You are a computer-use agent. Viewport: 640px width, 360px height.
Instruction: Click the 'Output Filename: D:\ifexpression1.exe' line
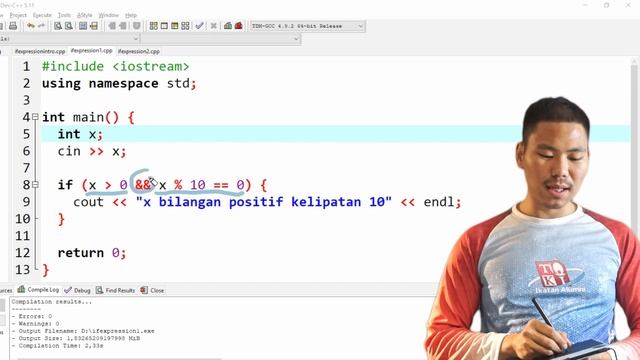[83, 331]
